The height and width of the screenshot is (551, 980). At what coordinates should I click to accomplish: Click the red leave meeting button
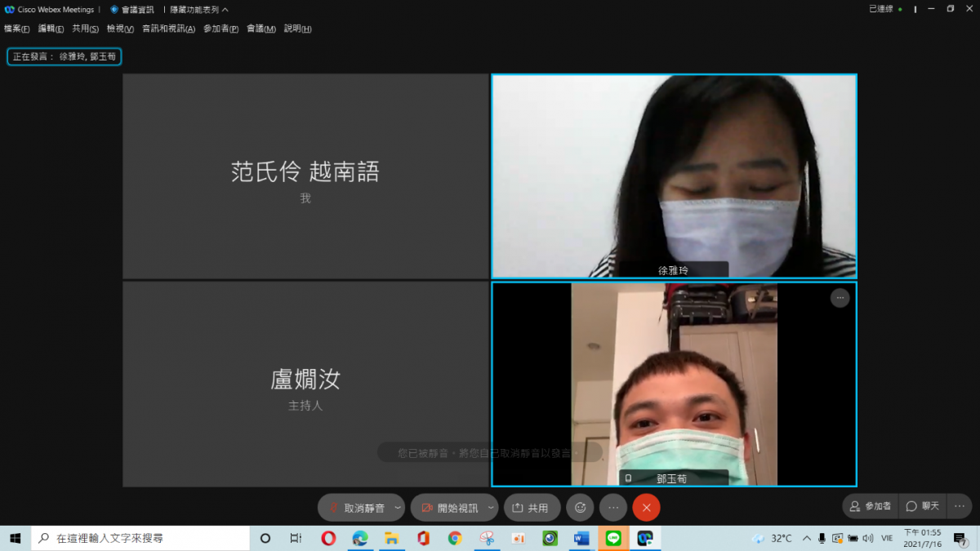point(646,508)
